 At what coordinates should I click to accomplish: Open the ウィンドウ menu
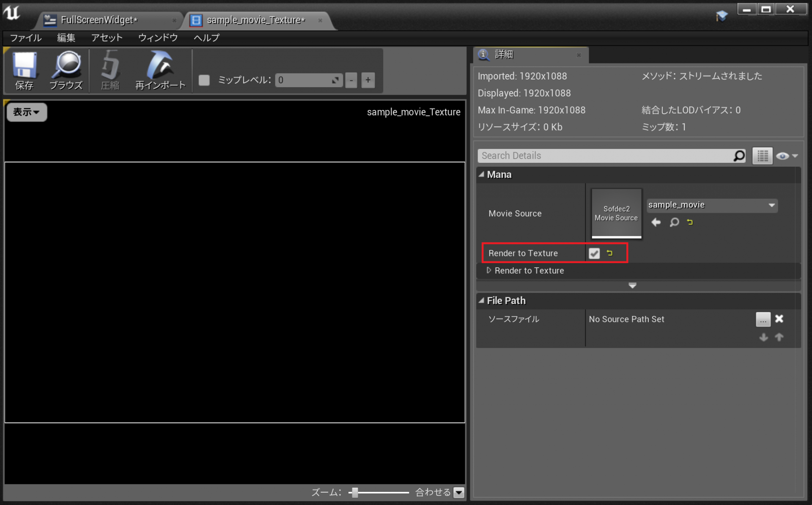[158, 38]
